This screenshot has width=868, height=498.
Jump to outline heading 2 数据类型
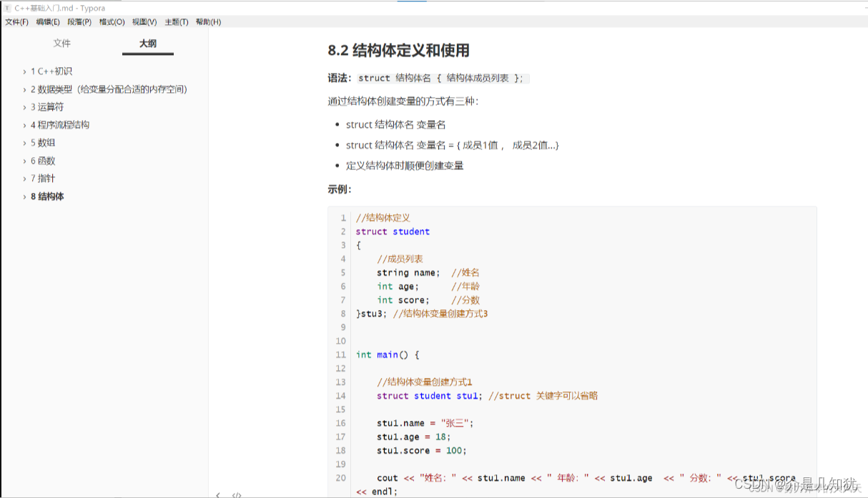pyautogui.click(x=109, y=89)
